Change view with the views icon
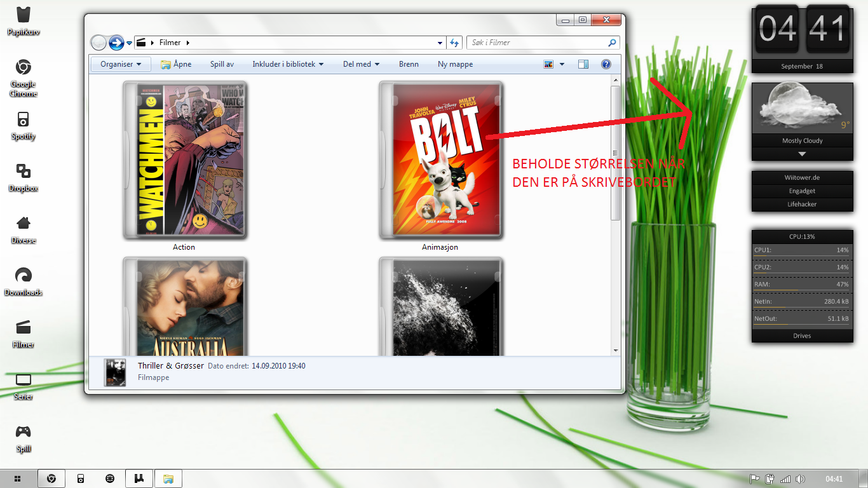 [549, 64]
